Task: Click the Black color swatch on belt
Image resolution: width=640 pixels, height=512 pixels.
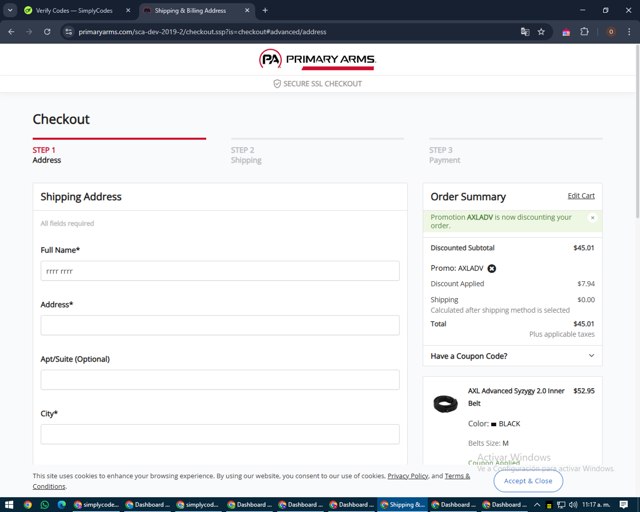Action: 494,423
